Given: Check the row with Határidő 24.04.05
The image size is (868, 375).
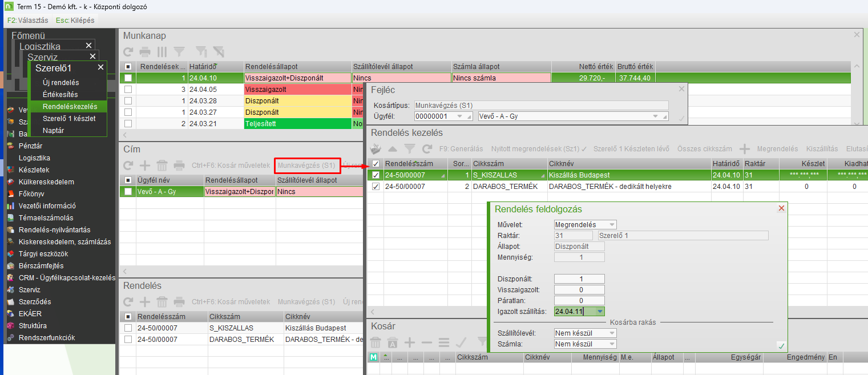Looking at the screenshot, I should (x=128, y=90).
